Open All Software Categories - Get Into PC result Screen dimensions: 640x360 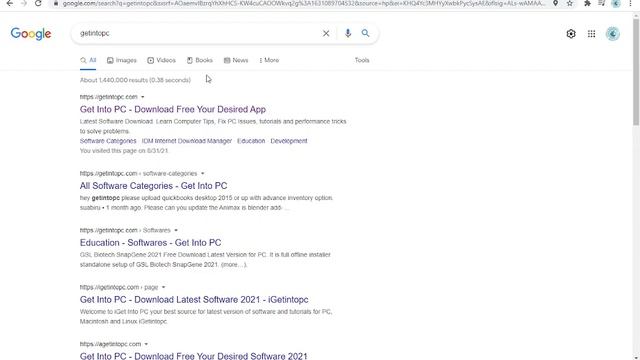pyautogui.click(x=153, y=186)
